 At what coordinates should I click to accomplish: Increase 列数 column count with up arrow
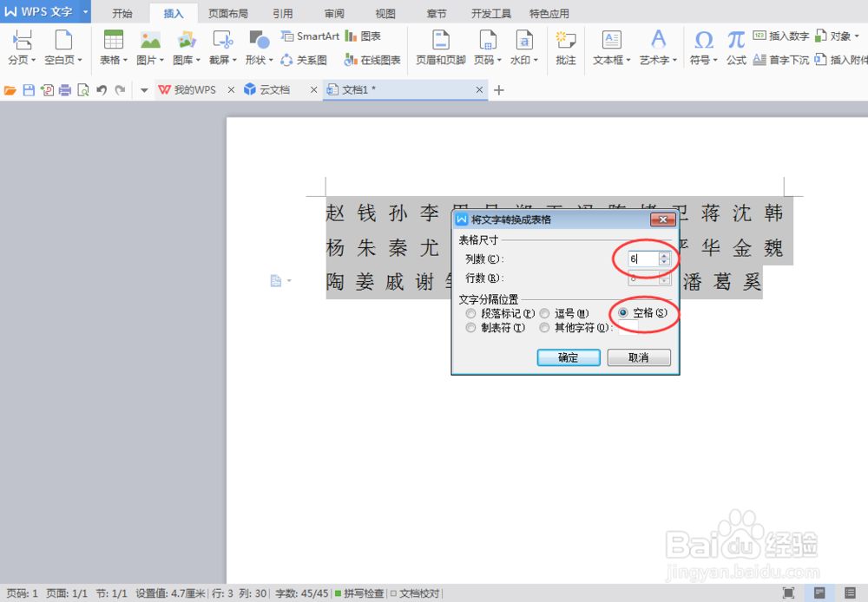[664, 255]
